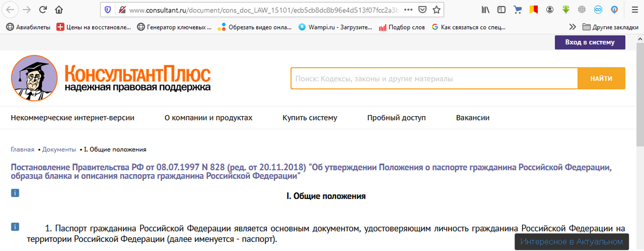Click the 'Вход в систему' login button
This screenshot has width=644, height=251.
click(590, 42)
